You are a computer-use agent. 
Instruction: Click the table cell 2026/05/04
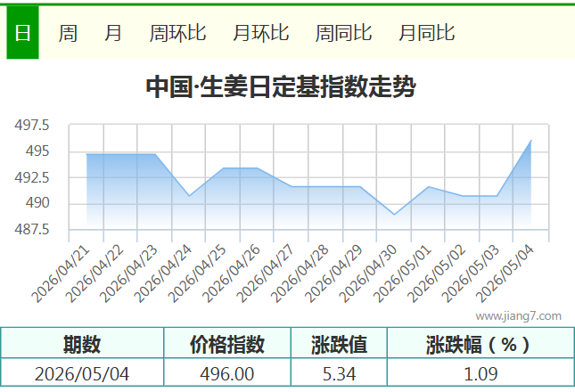tap(82, 374)
